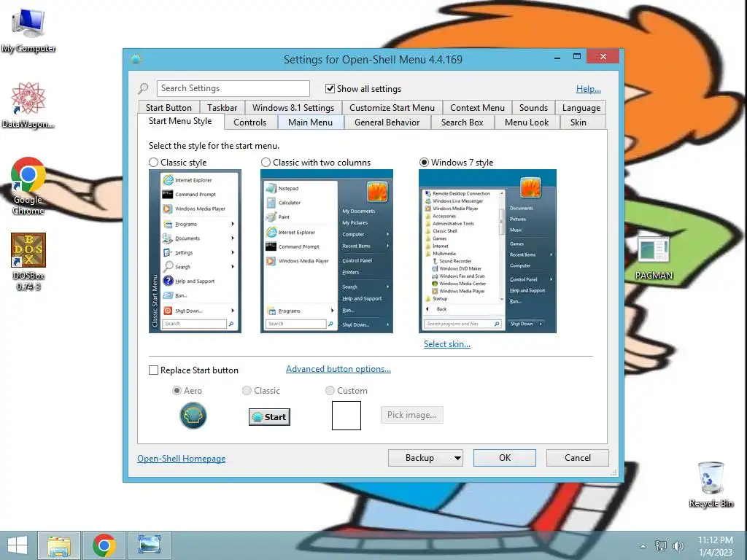Click the Windows 7 style menu preview
The image size is (747, 560).
point(487,251)
